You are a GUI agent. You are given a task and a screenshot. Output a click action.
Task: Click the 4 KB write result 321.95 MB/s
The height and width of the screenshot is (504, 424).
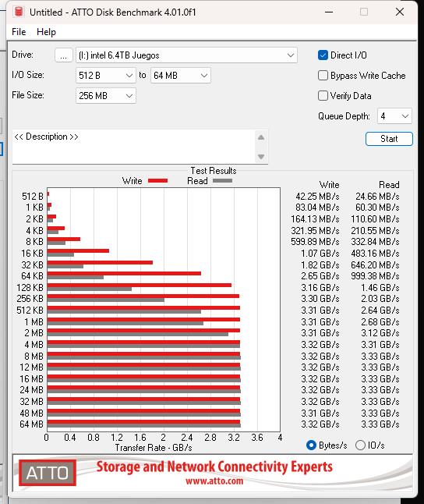tap(315, 231)
